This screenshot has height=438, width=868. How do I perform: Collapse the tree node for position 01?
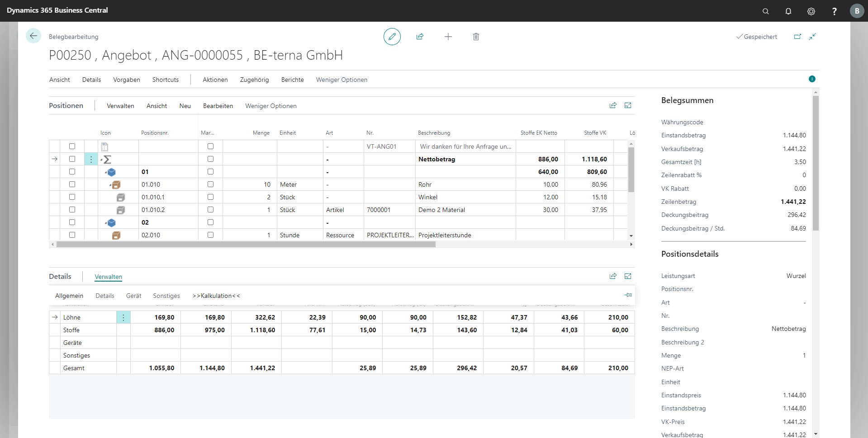(106, 172)
